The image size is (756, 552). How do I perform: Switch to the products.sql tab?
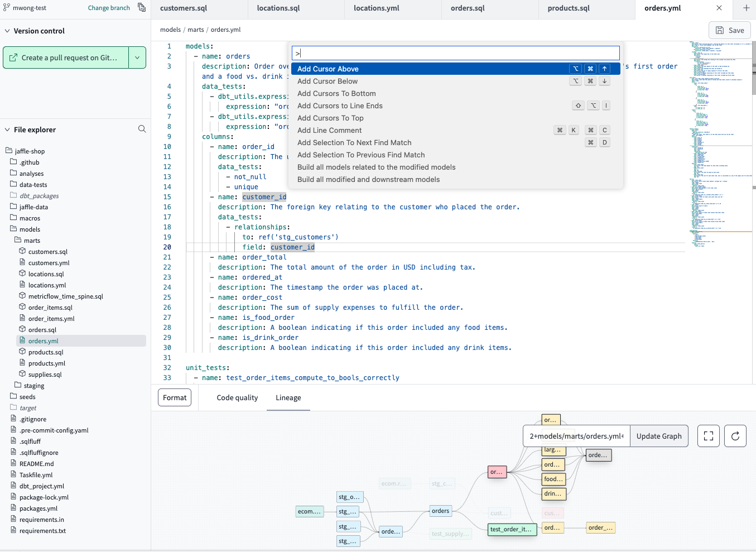tap(568, 9)
